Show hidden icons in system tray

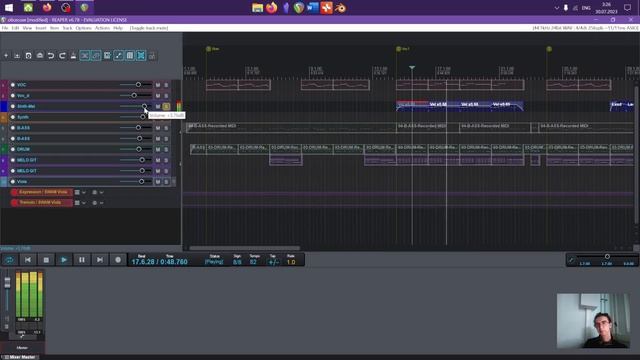[556, 8]
